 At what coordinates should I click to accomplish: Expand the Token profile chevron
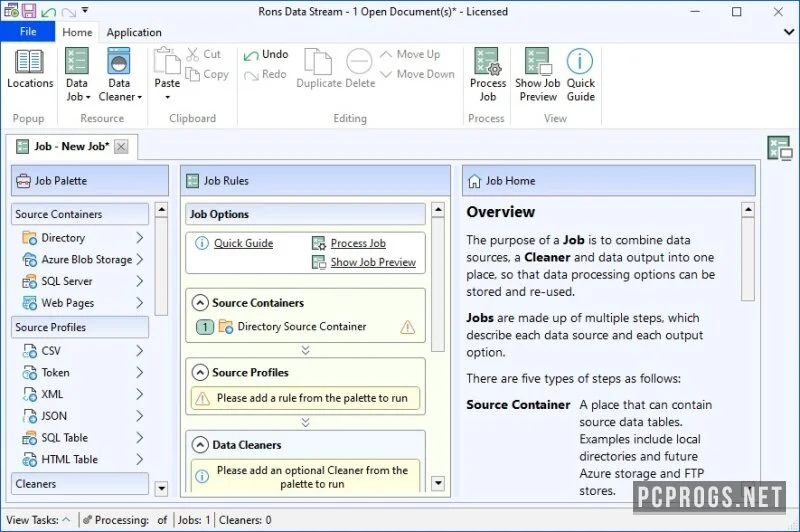140,373
